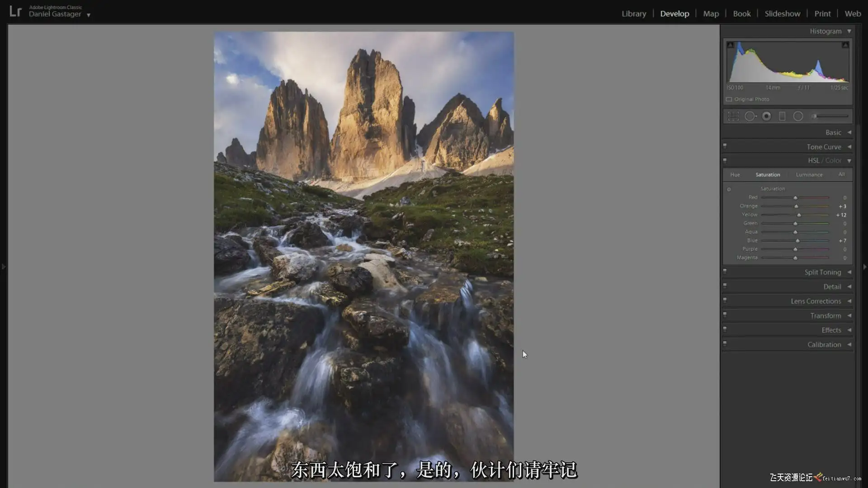Click the Color link in HSL header

pyautogui.click(x=833, y=160)
